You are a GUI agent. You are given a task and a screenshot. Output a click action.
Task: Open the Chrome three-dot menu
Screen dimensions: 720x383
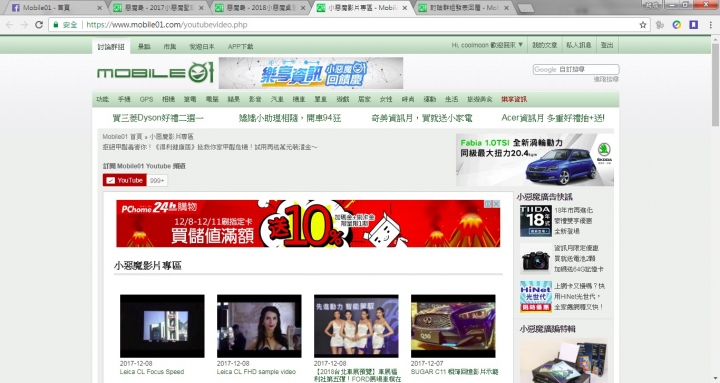coord(711,25)
